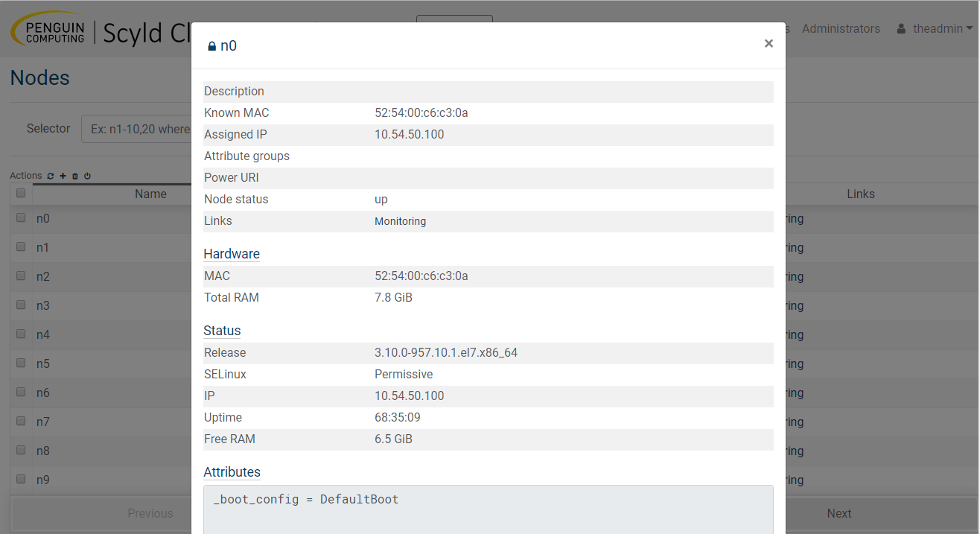Click SELinux value Permissive
Screen dimensions: 980x534
404,375
